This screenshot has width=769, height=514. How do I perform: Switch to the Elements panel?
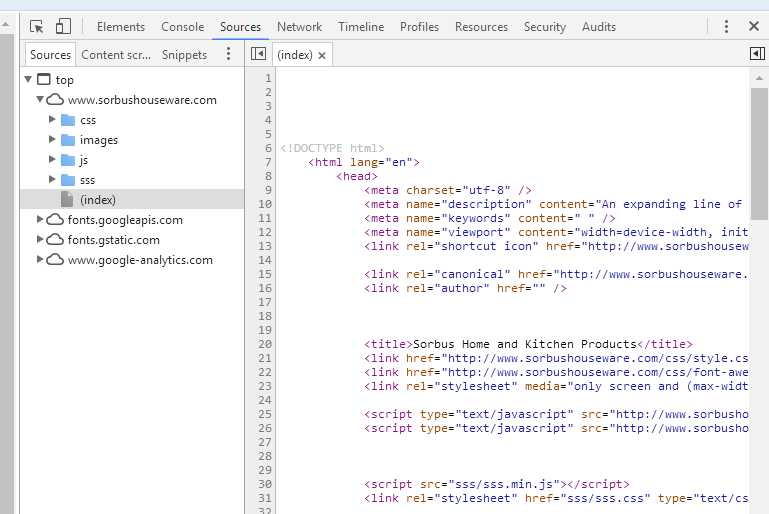(121, 27)
